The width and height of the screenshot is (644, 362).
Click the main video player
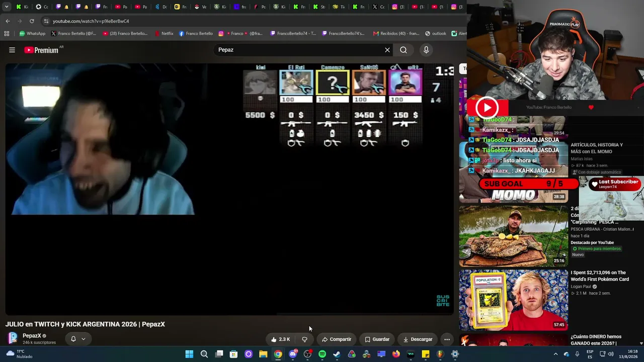point(229,189)
